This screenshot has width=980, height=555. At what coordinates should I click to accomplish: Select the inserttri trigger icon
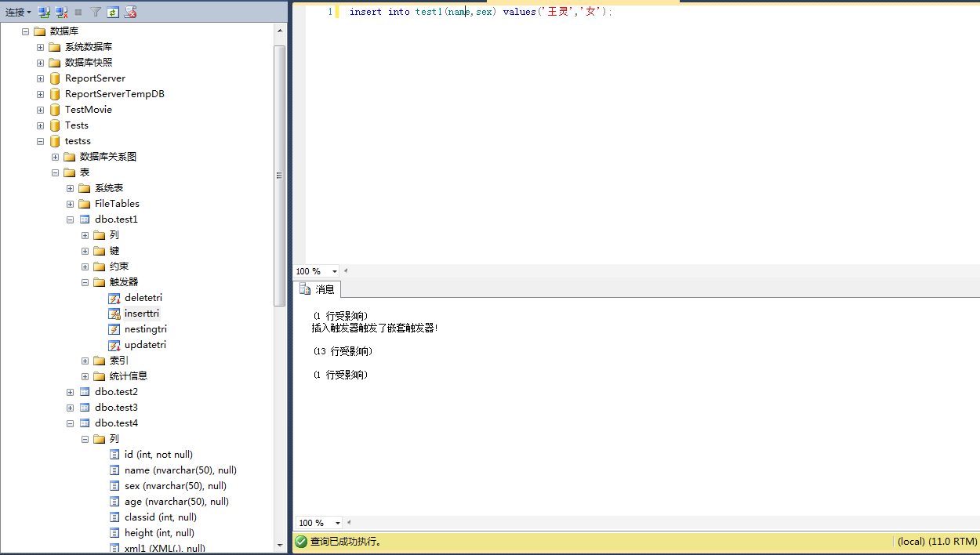pyautogui.click(x=114, y=314)
